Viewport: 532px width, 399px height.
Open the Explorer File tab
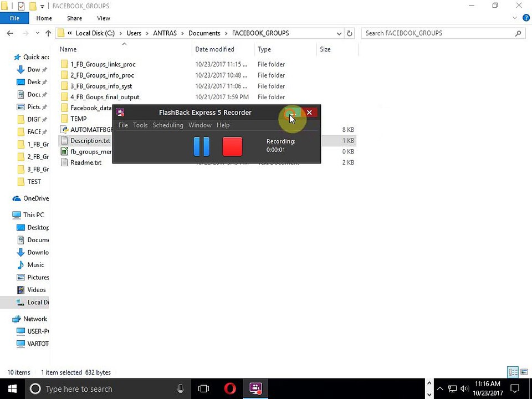point(14,18)
